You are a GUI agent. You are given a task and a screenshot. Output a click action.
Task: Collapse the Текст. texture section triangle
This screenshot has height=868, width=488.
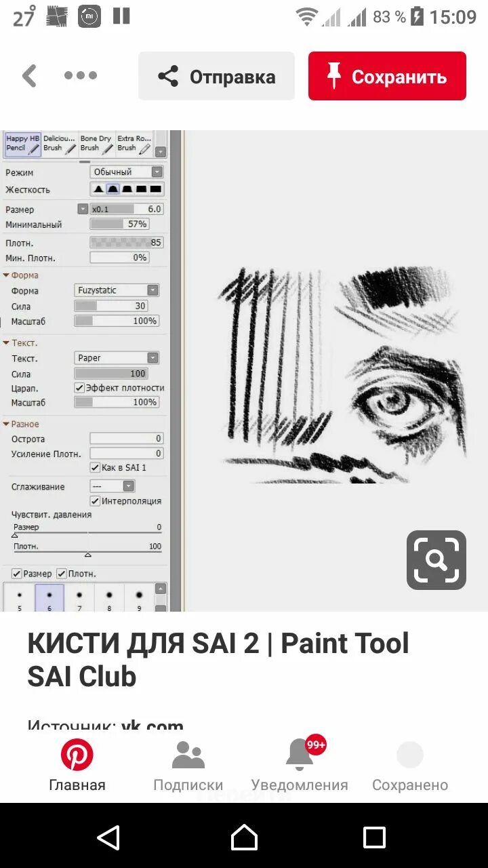tap(7, 343)
